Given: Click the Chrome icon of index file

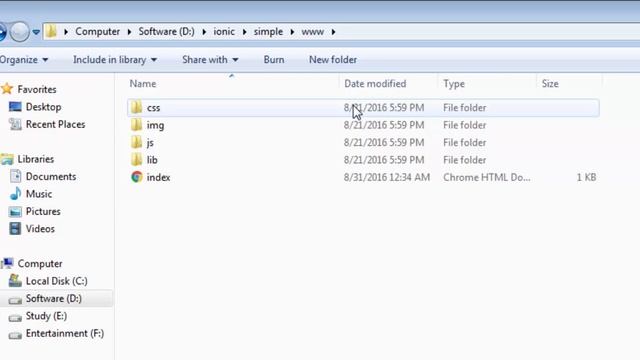Looking at the screenshot, I should (137, 177).
